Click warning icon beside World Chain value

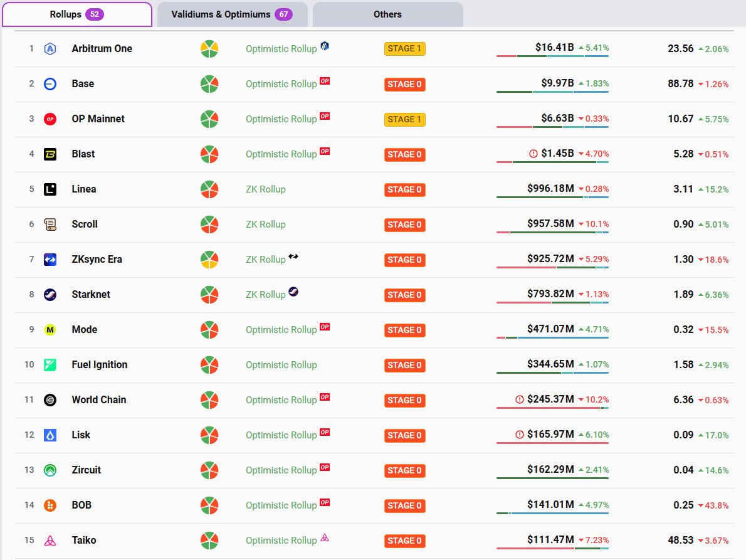click(520, 399)
